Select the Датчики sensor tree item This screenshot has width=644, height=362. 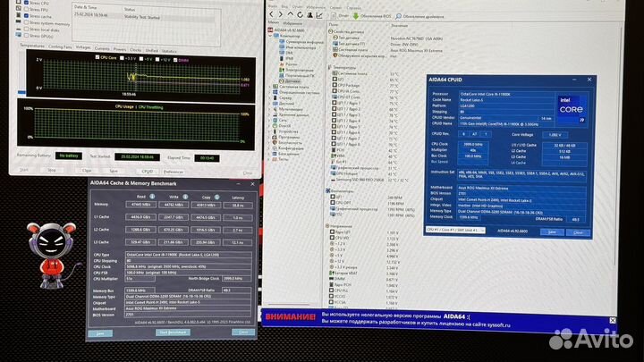[290, 81]
